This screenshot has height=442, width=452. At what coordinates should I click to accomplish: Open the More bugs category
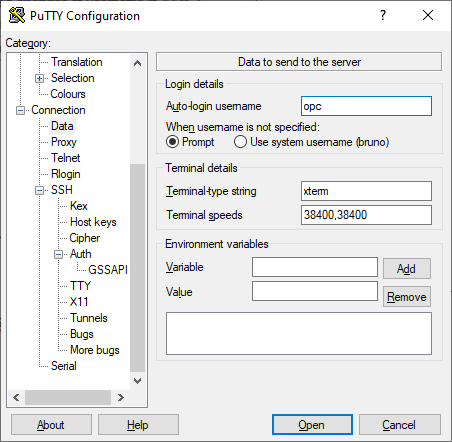pyautogui.click(x=95, y=350)
